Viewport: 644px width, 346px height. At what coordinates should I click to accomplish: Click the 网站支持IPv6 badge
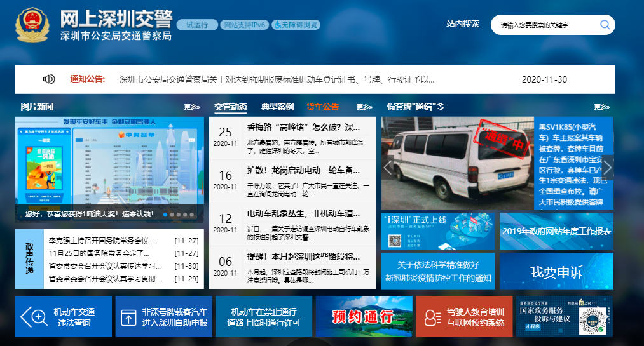pos(245,25)
